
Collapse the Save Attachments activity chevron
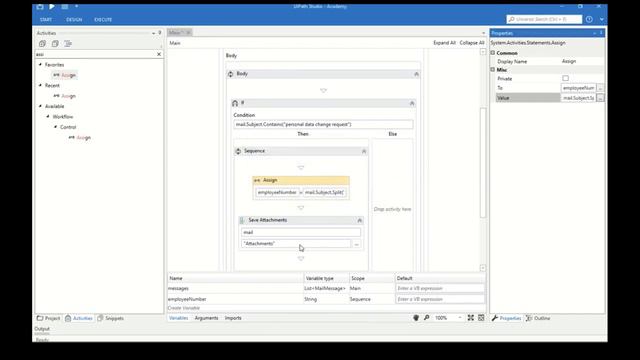tap(360, 220)
